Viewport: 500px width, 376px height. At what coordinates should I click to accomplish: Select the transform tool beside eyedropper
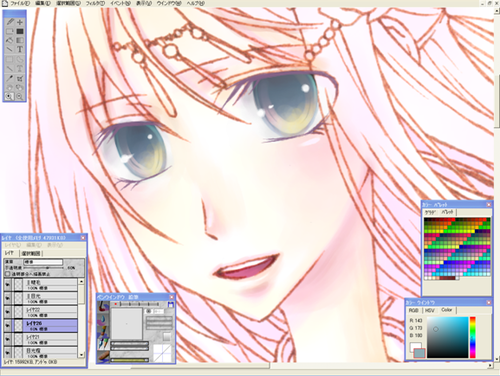pyautogui.click(x=20, y=78)
